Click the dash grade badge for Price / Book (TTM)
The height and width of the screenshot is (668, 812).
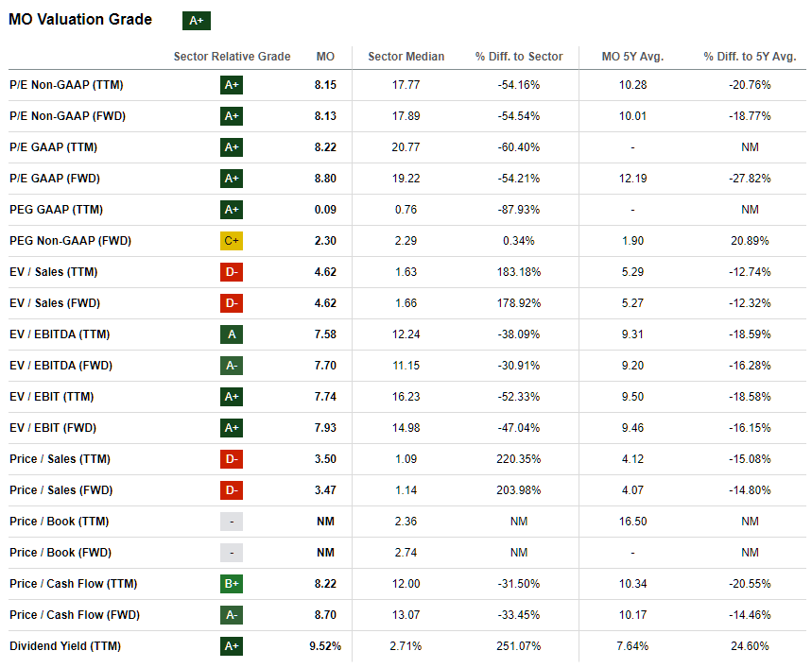(x=232, y=522)
